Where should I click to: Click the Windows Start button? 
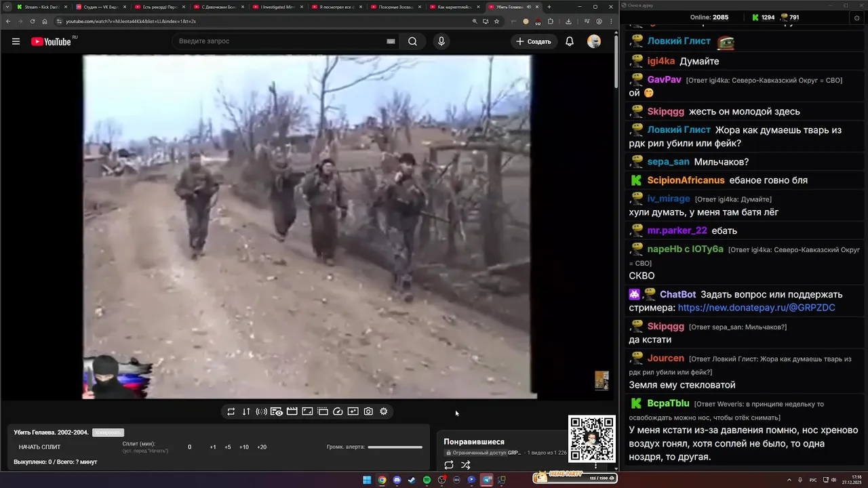coord(367,480)
